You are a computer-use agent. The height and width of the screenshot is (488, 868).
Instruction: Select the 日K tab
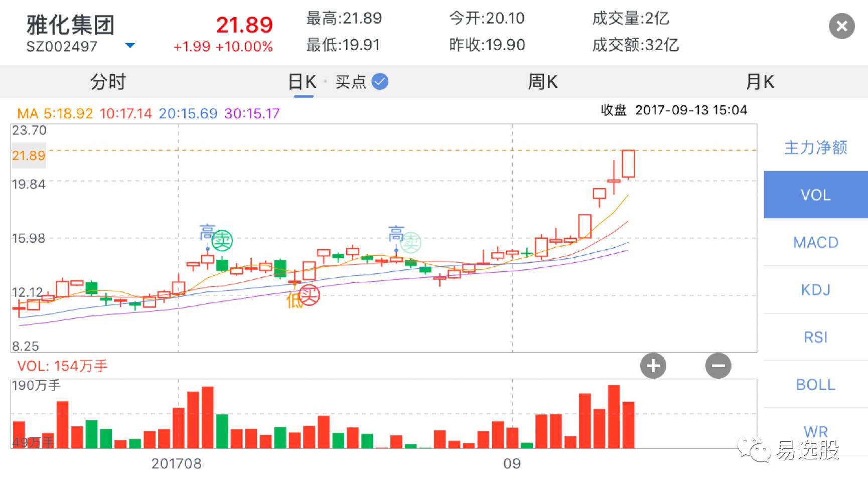[x=303, y=81]
